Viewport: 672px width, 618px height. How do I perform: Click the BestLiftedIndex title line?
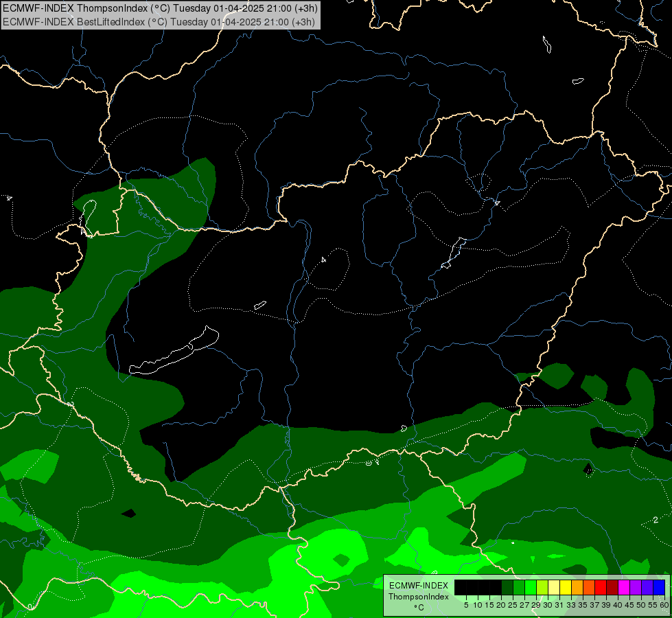point(159,22)
